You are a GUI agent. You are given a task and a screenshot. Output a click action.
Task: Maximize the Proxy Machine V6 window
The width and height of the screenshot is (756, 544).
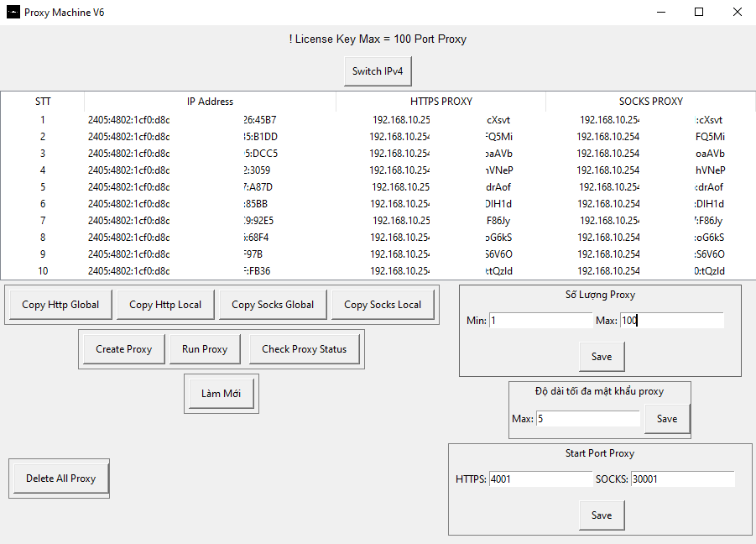coord(699,12)
